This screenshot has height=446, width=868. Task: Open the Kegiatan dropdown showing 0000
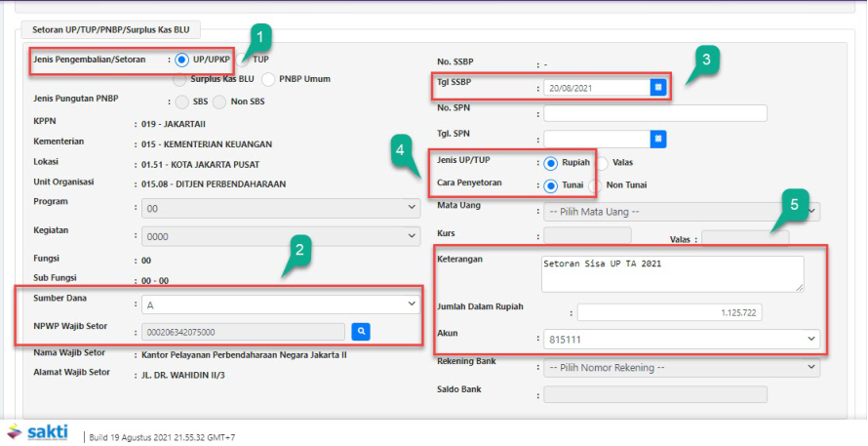pos(279,236)
